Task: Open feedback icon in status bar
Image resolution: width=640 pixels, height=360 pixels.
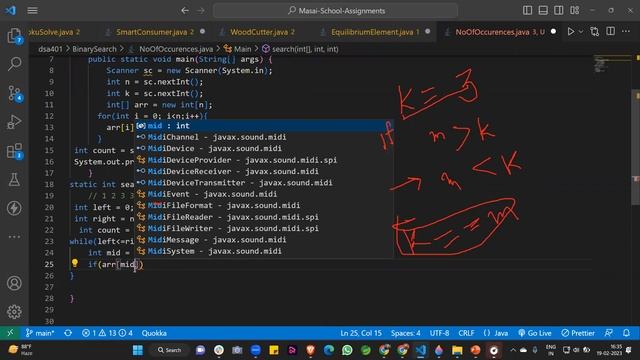Action: point(609,333)
